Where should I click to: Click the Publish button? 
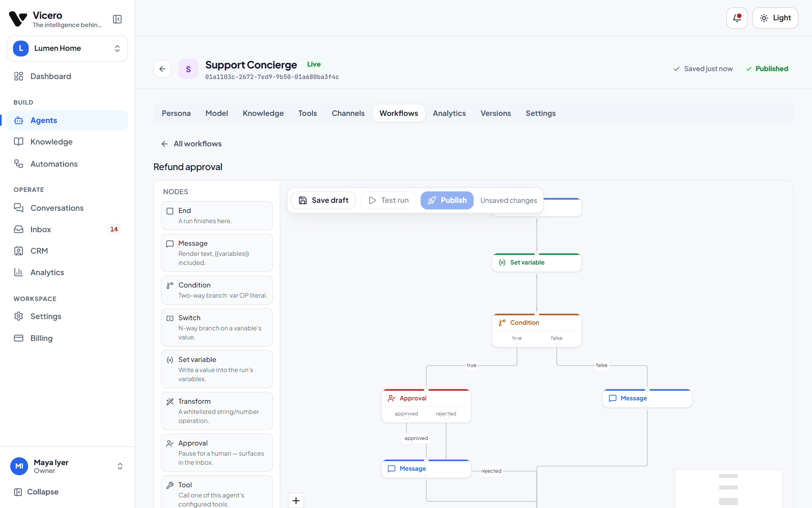pyautogui.click(x=447, y=200)
